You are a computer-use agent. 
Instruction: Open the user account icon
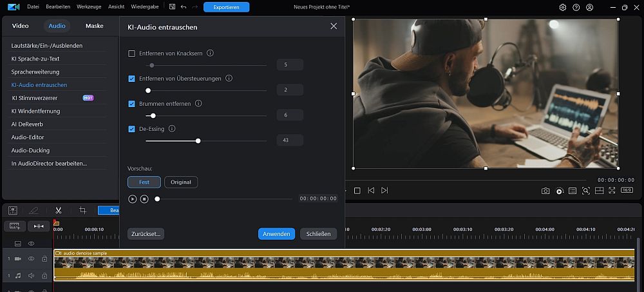coord(589,7)
